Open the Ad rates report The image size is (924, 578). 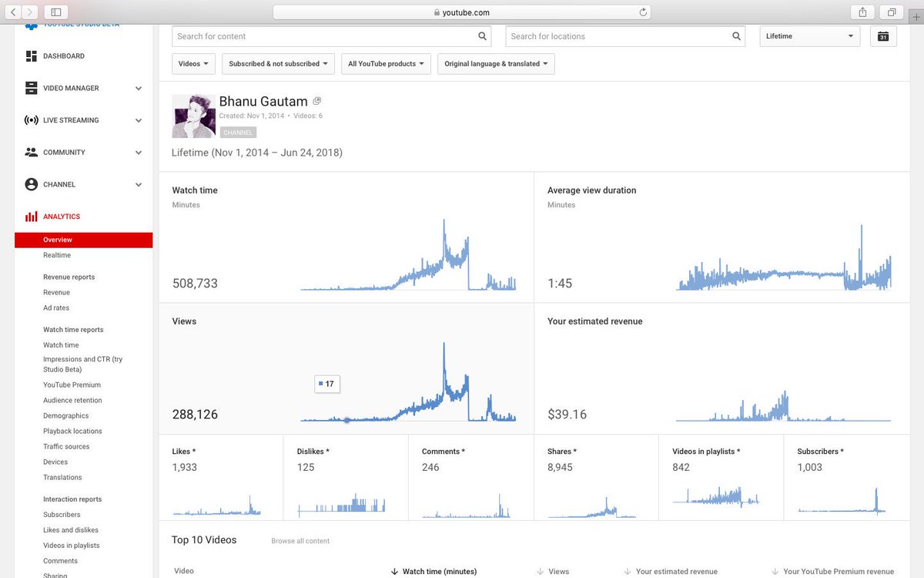(56, 308)
